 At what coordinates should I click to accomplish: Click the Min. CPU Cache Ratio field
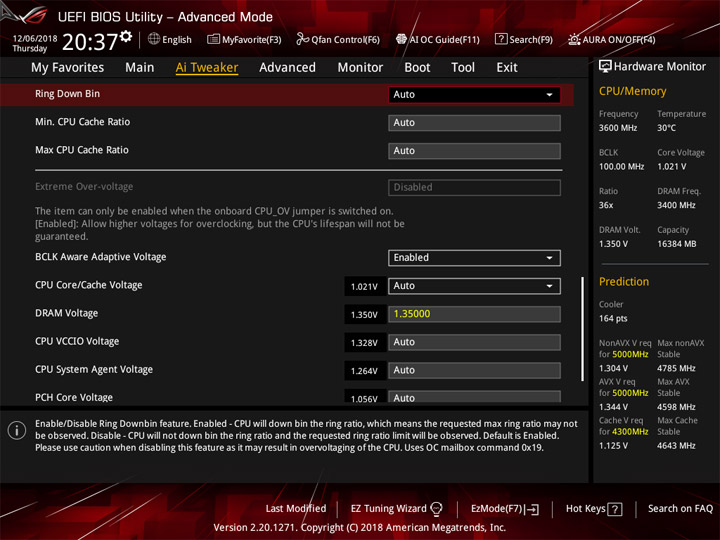(x=474, y=123)
